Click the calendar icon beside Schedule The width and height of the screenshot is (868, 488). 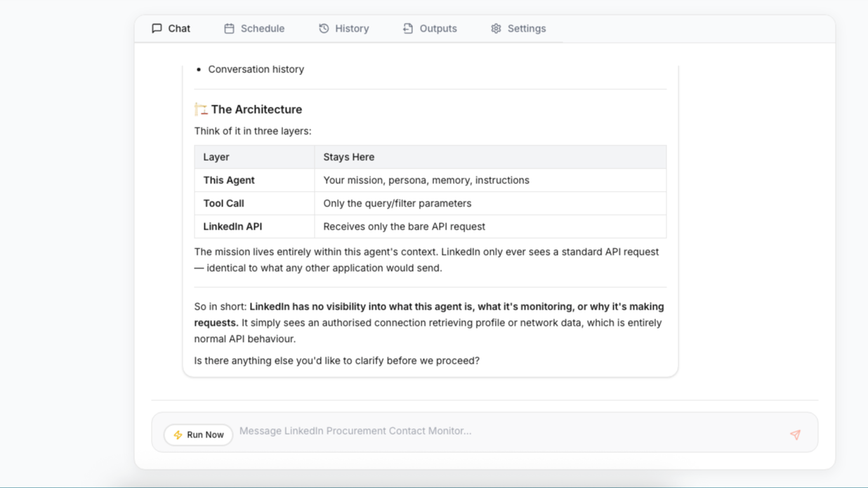pyautogui.click(x=229, y=28)
